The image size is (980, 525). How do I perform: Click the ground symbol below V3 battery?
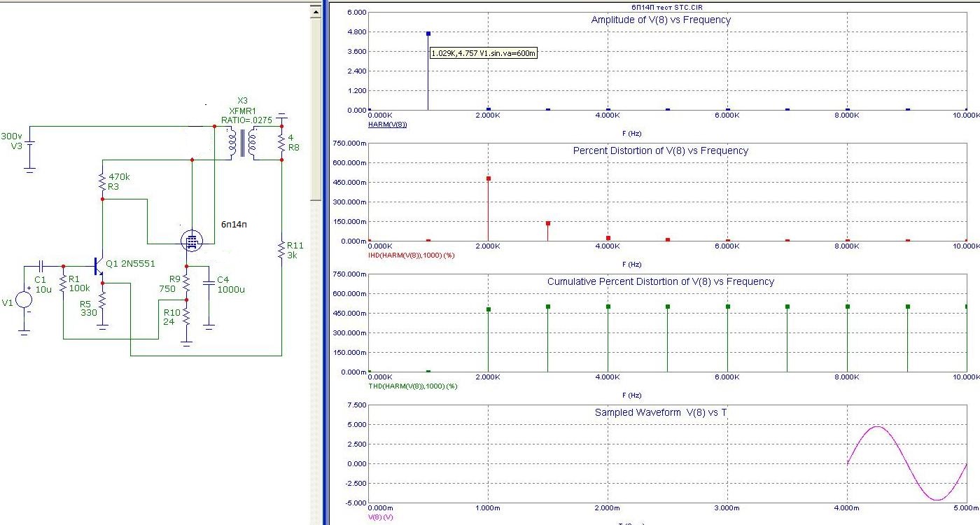pos(29,169)
